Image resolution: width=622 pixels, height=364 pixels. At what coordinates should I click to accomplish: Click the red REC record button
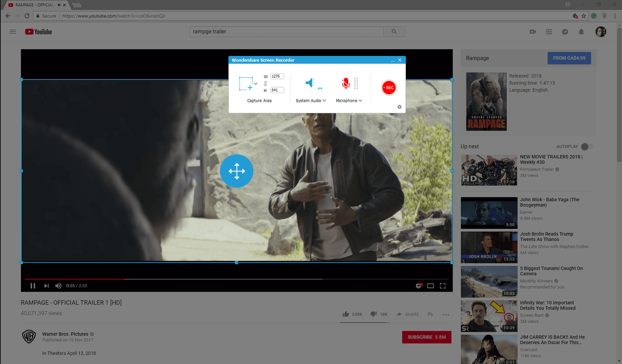pos(389,88)
